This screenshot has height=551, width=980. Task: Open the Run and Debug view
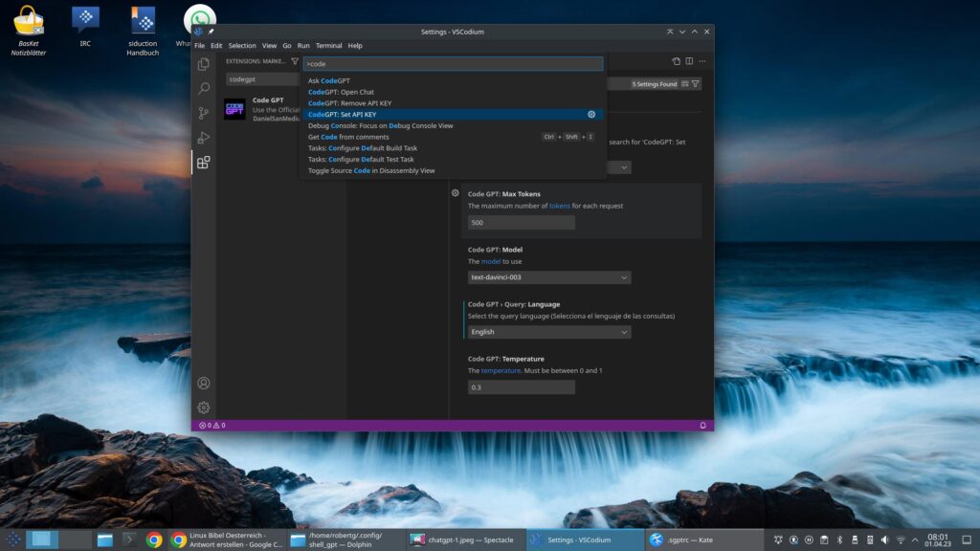203,138
